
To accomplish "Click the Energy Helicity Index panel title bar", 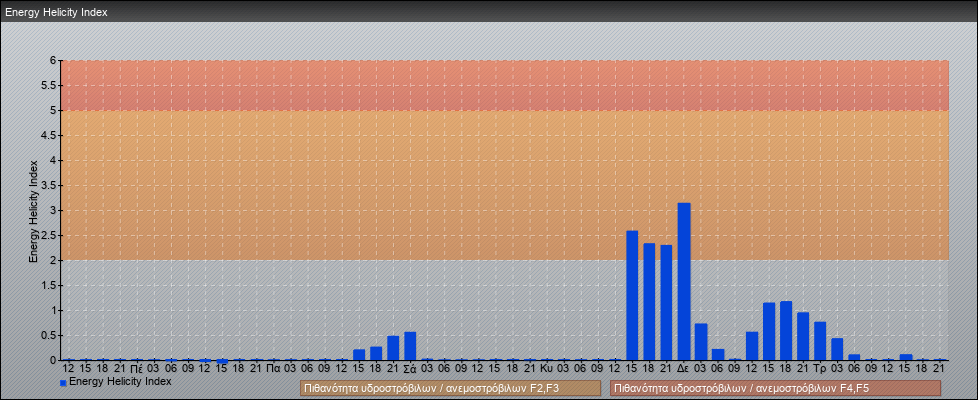I will click(x=489, y=12).
